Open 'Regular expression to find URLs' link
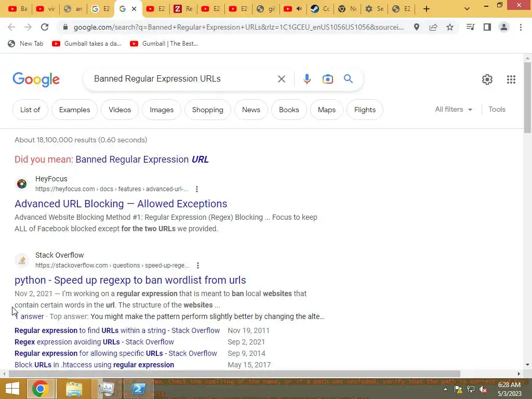The image size is (532, 399). pyautogui.click(x=117, y=330)
